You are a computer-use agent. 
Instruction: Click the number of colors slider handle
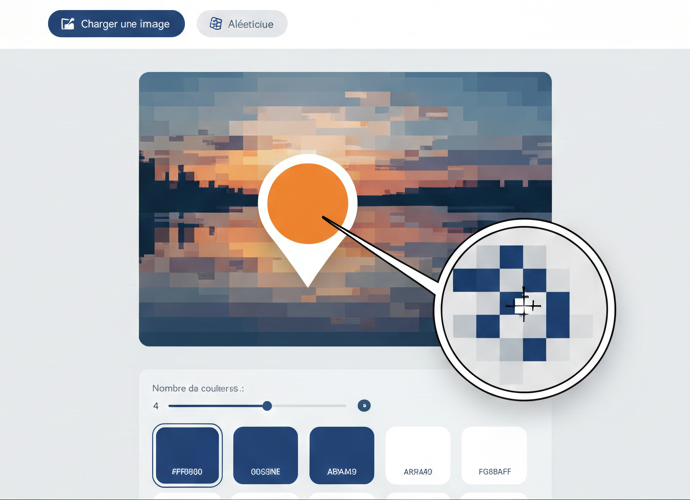[x=267, y=406]
